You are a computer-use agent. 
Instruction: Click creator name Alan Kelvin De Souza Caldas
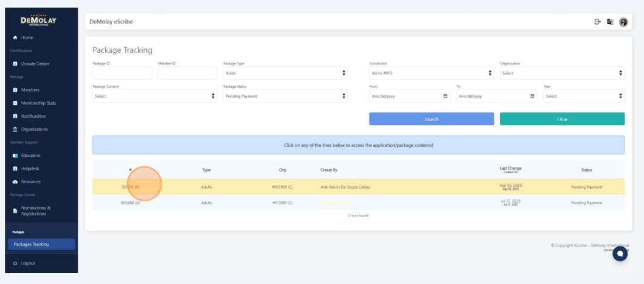click(345, 187)
